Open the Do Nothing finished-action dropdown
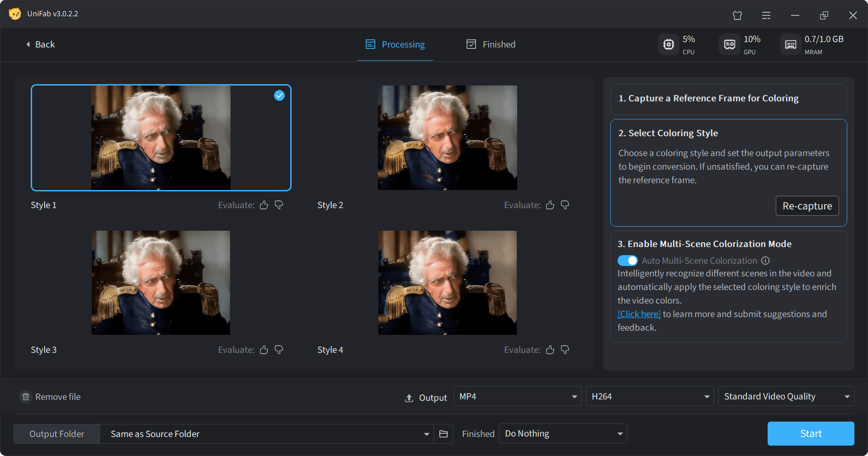The width and height of the screenshot is (868, 456). pyautogui.click(x=563, y=434)
